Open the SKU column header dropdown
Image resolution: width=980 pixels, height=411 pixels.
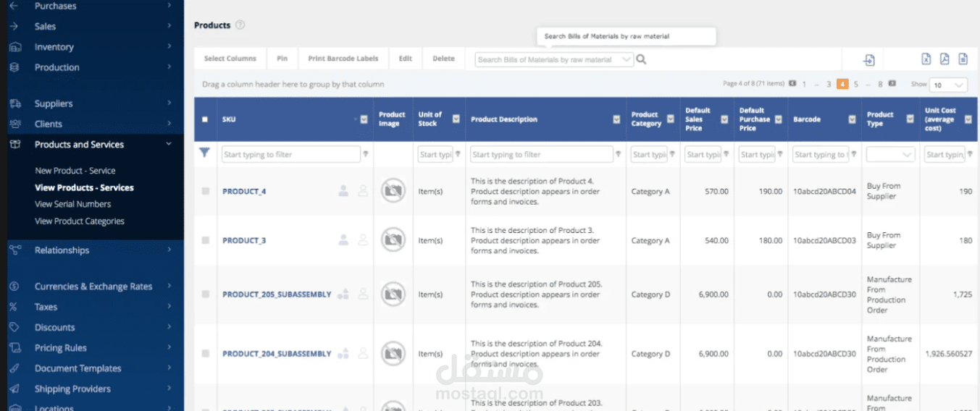coord(364,119)
